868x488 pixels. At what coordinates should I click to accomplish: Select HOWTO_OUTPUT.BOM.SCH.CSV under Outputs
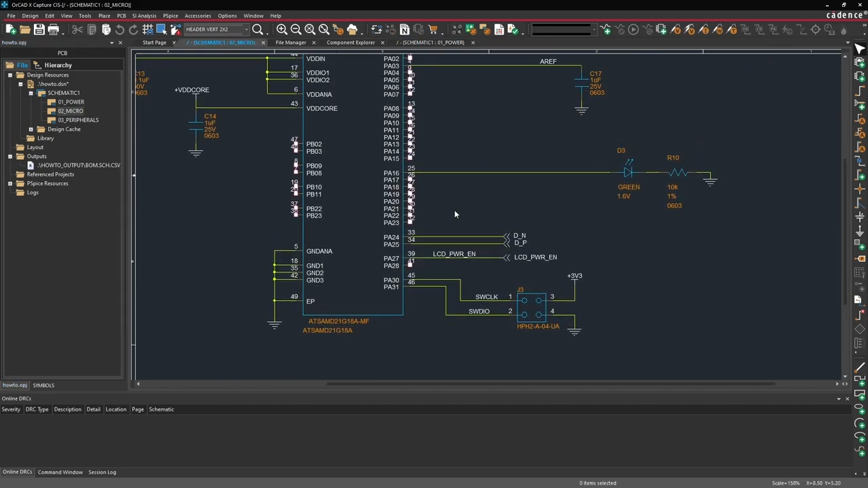[80, 165]
